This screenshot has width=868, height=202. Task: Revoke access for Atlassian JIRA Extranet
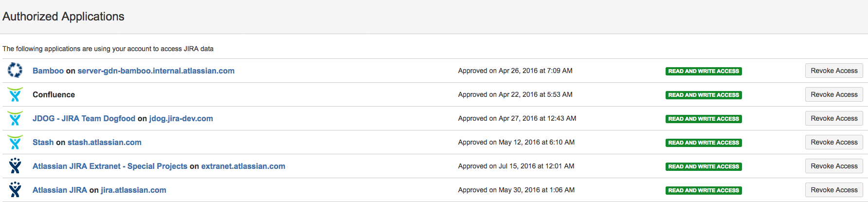point(833,166)
